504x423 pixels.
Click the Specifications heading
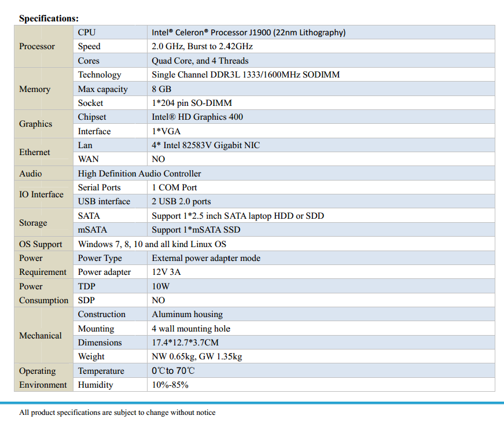[49, 19]
